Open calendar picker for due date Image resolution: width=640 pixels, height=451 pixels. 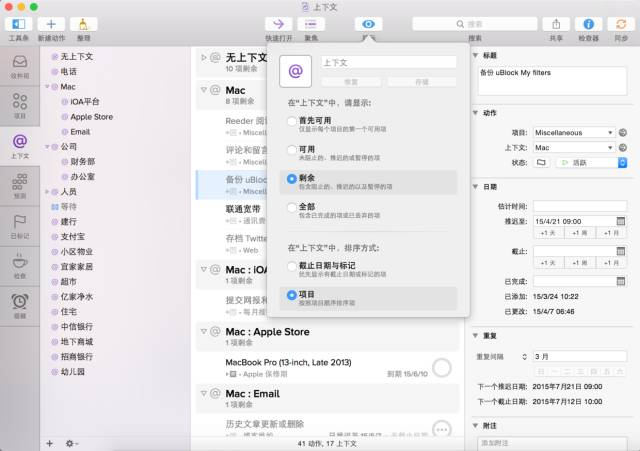coord(620,251)
